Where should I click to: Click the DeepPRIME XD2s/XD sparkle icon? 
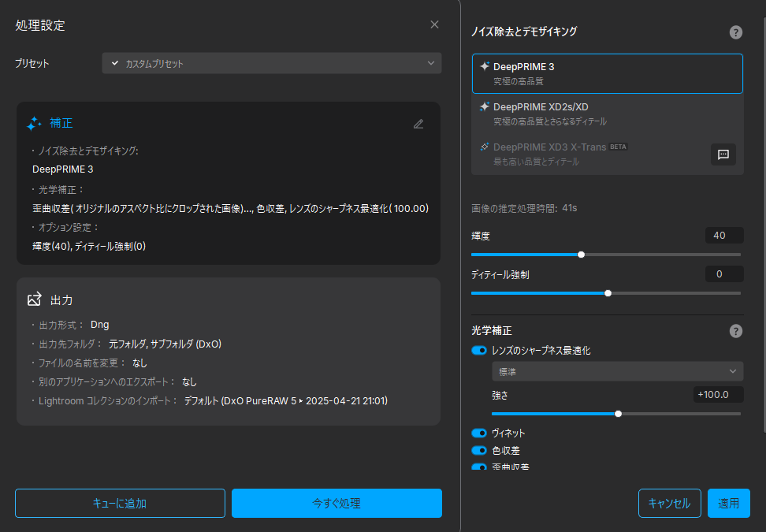[x=484, y=106]
